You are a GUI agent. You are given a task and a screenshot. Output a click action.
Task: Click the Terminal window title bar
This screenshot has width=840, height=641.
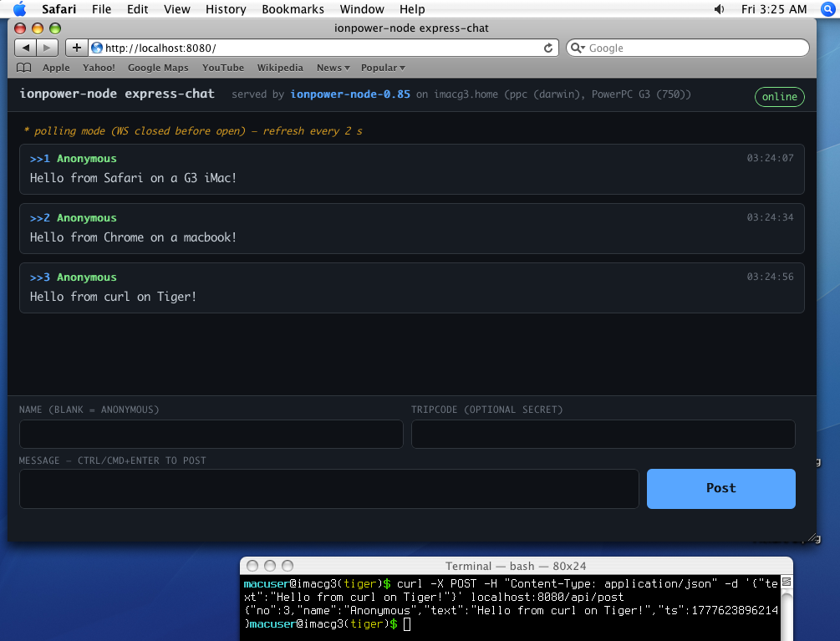click(x=516, y=566)
